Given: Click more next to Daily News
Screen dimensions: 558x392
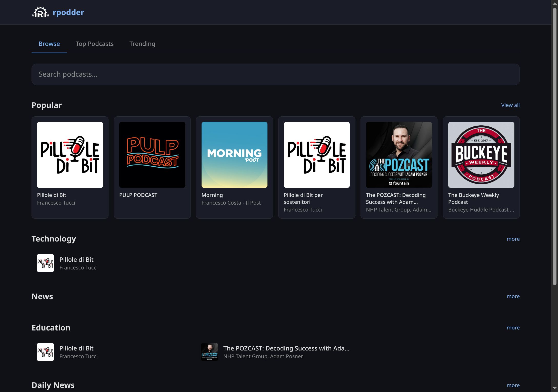Looking at the screenshot, I should point(513,385).
